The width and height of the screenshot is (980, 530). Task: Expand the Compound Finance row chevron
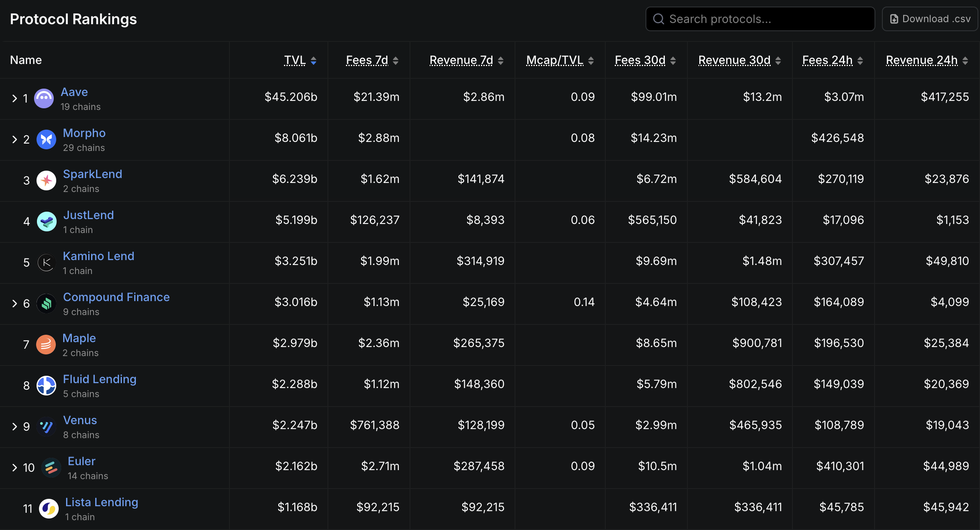[x=15, y=304]
